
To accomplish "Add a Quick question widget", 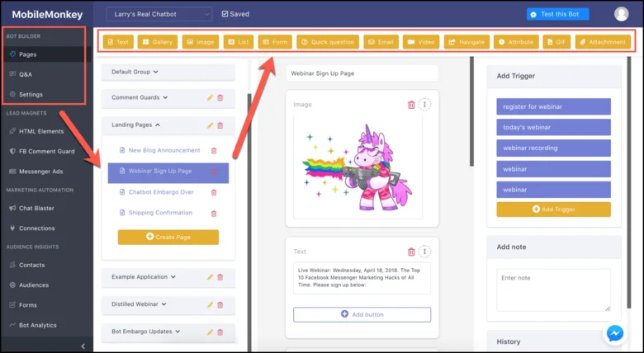I will point(328,42).
